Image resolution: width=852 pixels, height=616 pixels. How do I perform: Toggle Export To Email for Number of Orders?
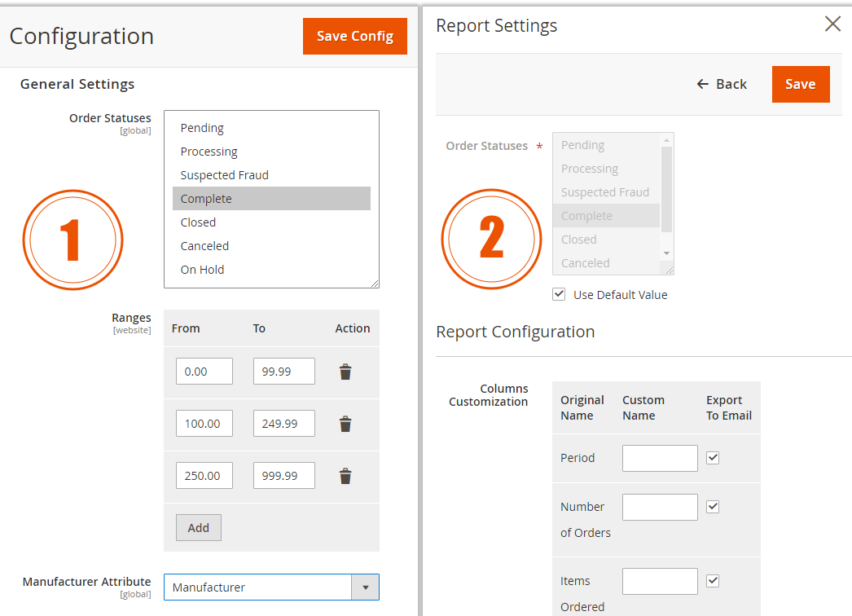(713, 507)
